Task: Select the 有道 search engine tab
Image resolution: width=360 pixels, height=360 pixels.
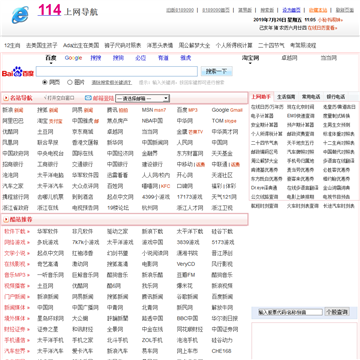Action: tap(163, 58)
